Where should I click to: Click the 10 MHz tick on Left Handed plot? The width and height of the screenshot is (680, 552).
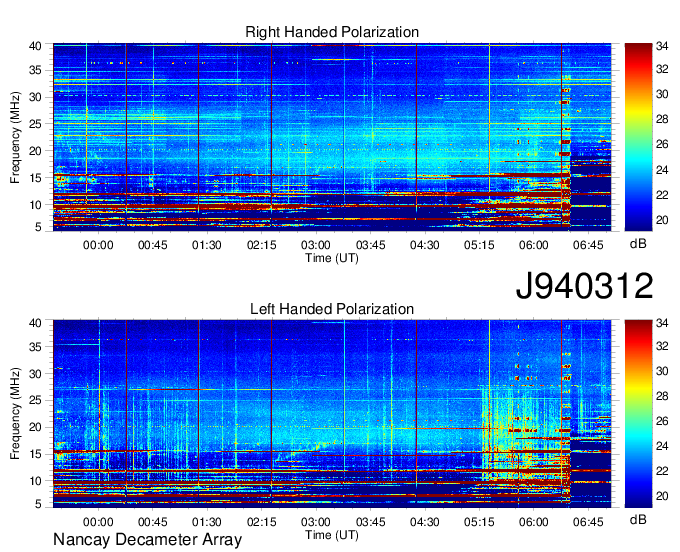tap(35, 481)
